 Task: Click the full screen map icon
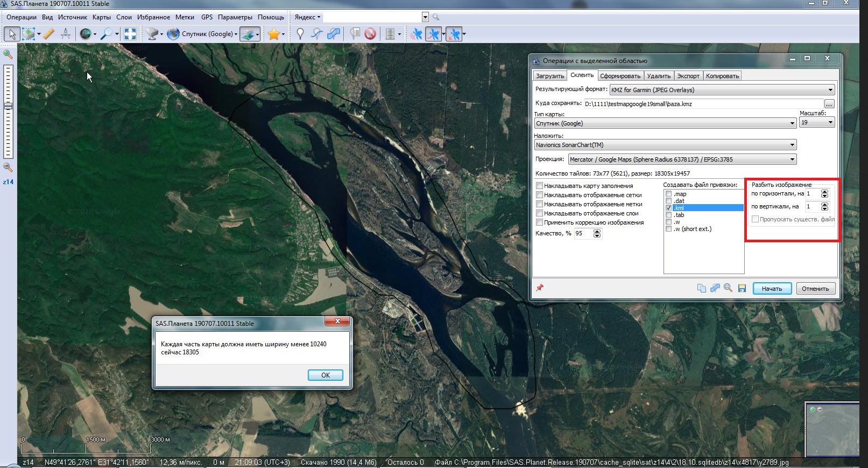click(x=130, y=34)
